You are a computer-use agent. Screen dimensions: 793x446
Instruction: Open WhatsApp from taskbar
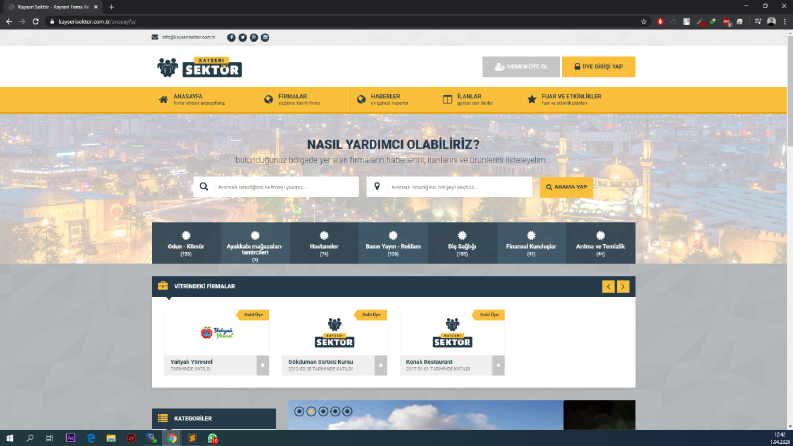[212, 438]
